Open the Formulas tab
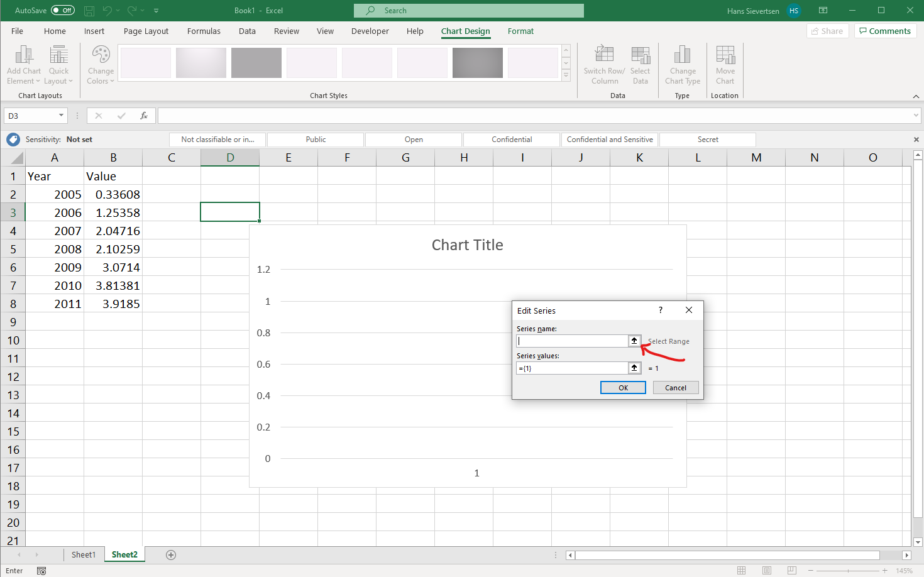The width and height of the screenshot is (924, 577). (204, 31)
